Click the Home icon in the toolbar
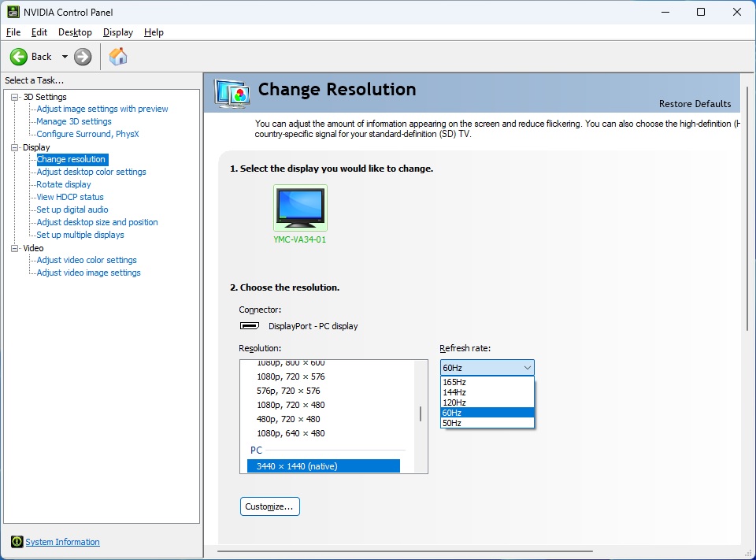Viewport: 756px width, 560px height. click(x=117, y=57)
